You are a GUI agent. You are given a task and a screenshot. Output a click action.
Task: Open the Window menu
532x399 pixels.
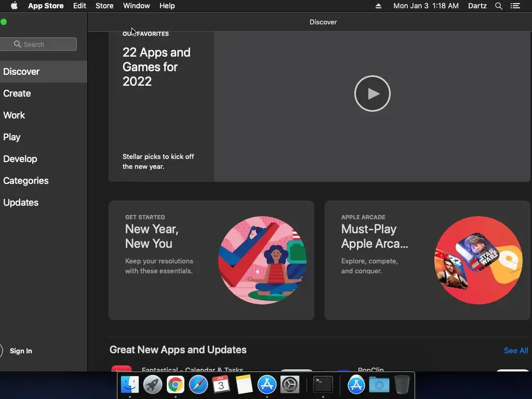[x=137, y=6]
